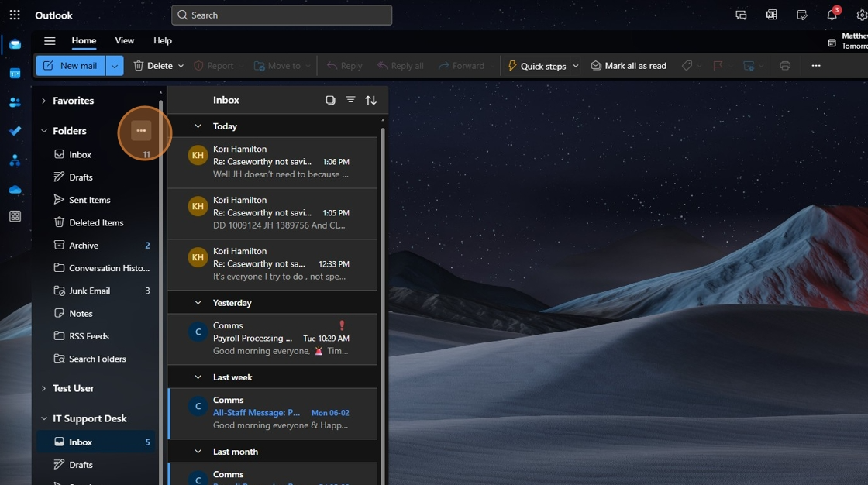Open Inbox folder with 11 unread
The image size is (868, 485).
pos(96,154)
